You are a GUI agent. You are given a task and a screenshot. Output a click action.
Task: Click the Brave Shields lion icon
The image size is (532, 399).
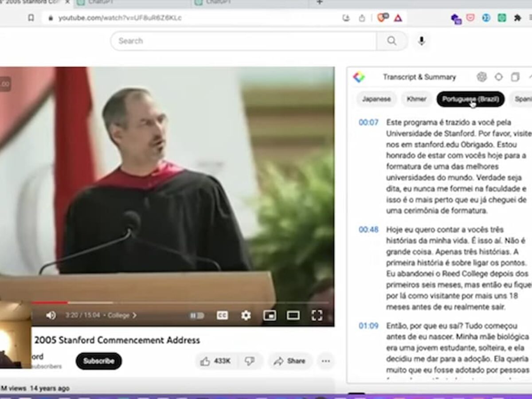click(382, 18)
